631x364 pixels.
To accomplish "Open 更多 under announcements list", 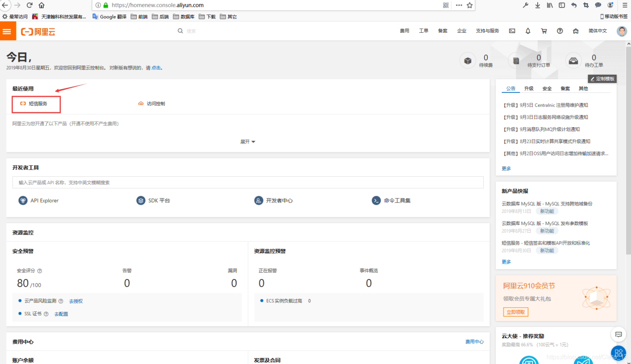I will coord(506,168).
